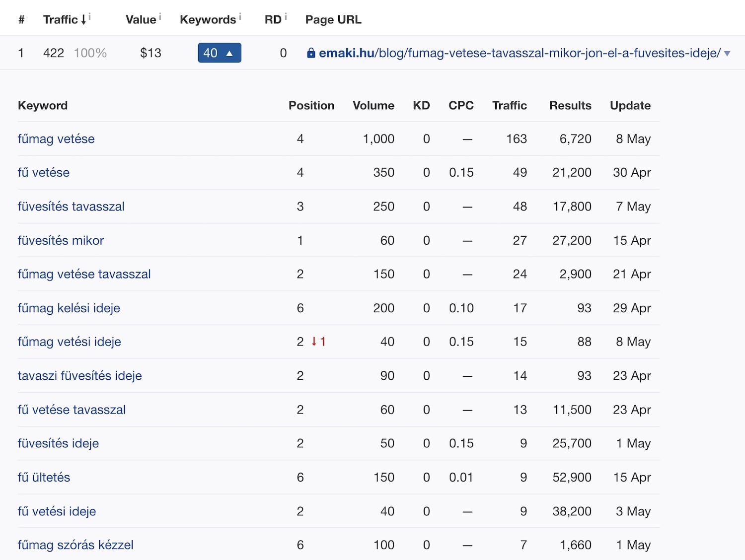Viewport: 745px width, 560px height.
Task: Open the keyword link 'fű vetési ideje'
Action: 57,511
